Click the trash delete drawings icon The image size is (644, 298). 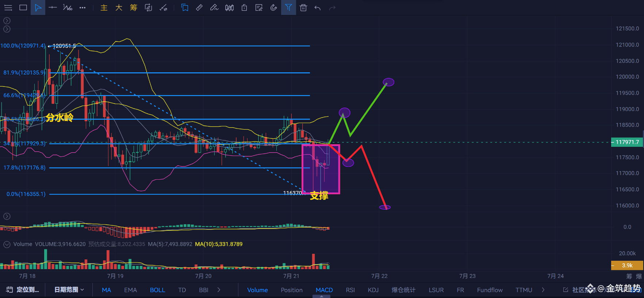coord(303,8)
